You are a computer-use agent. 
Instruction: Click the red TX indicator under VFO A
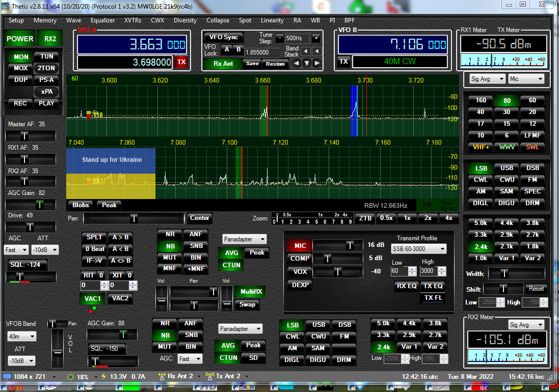pos(181,62)
